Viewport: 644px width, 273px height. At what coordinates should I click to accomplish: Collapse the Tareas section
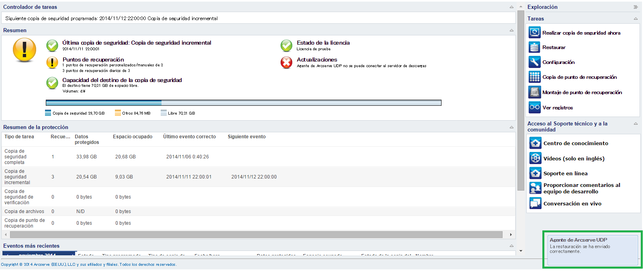[636, 18]
